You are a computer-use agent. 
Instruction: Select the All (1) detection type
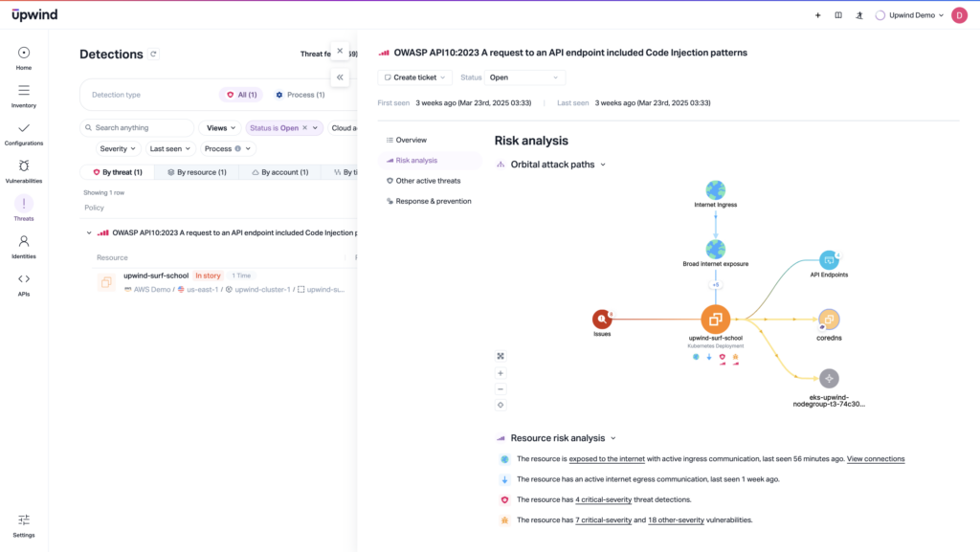(242, 95)
